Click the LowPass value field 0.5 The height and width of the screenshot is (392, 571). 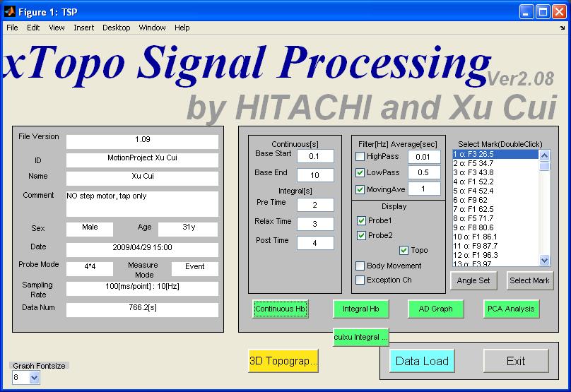(x=424, y=172)
